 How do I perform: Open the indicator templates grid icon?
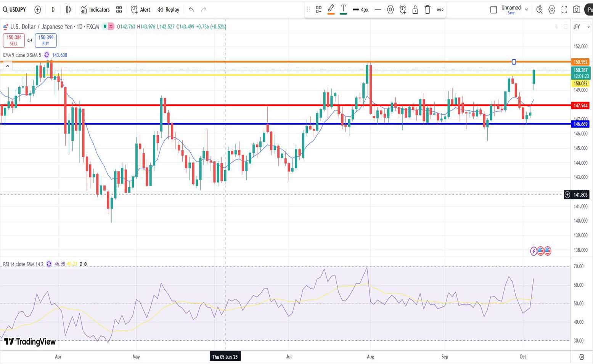point(119,10)
